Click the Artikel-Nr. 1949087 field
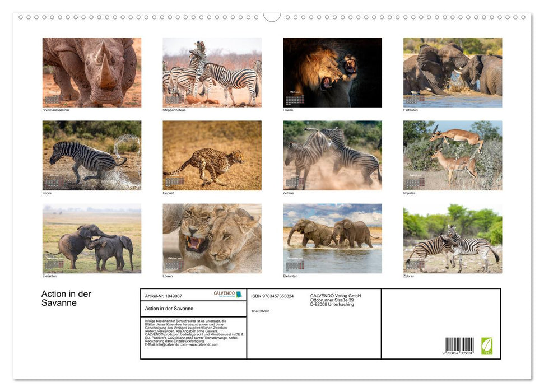The width and height of the screenshot is (544, 392). 163,295
